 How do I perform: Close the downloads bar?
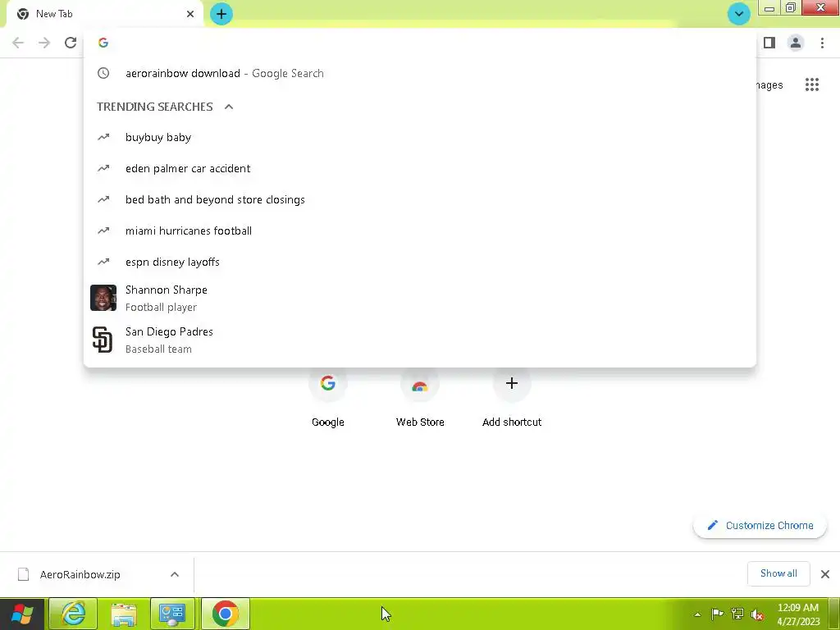825,574
